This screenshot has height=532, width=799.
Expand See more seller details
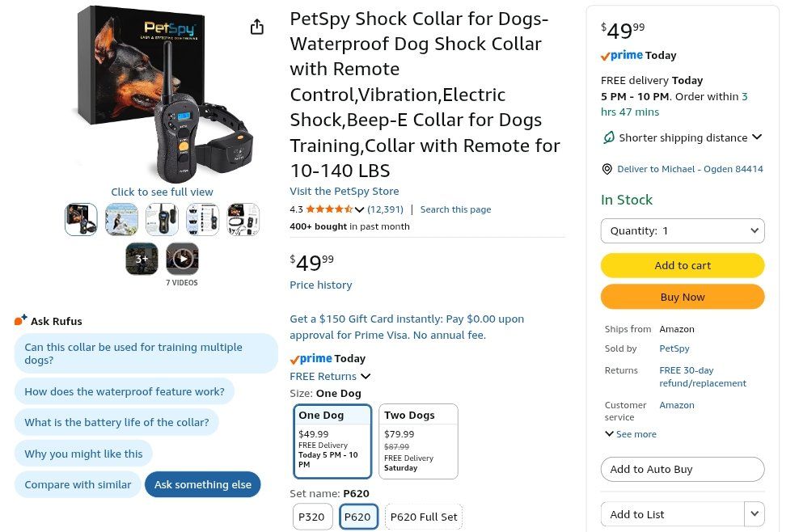click(x=631, y=434)
